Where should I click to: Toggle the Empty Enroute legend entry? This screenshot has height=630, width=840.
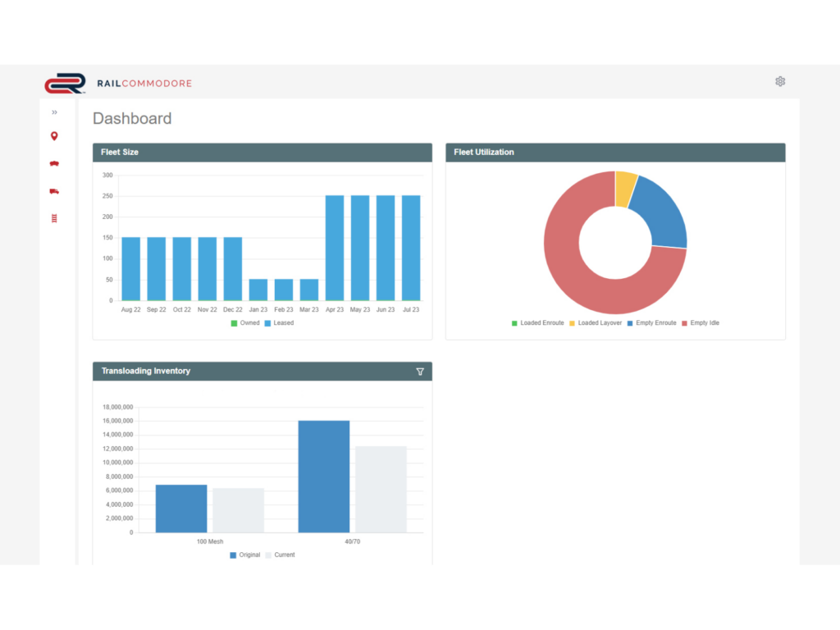(655, 323)
